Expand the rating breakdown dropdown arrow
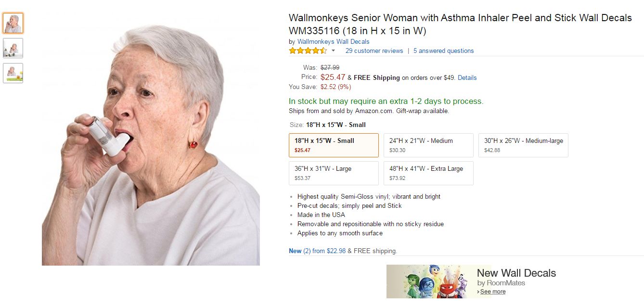 point(333,51)
